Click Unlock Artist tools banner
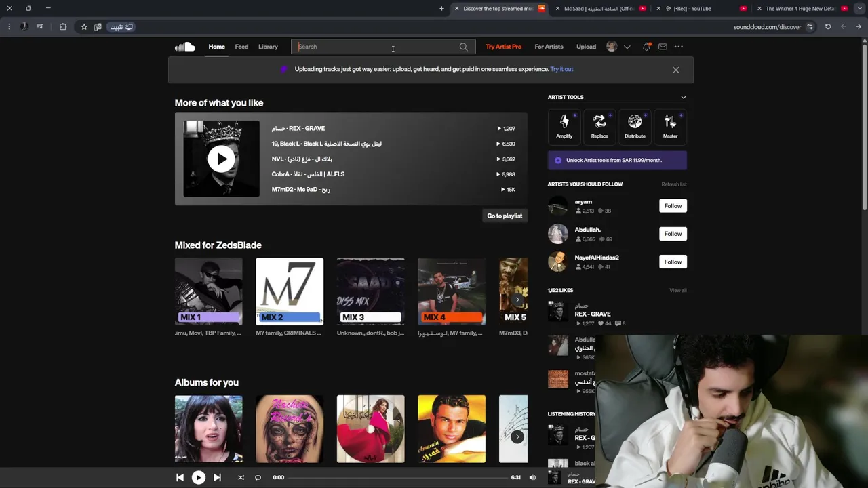The image size is (868, 488). (x=617, y=161)
